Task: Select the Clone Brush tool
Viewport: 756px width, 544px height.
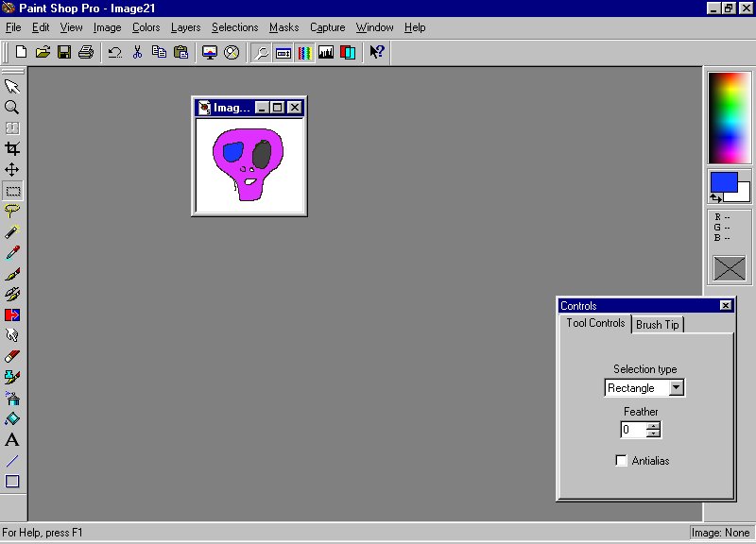Action: coord(12,294)
